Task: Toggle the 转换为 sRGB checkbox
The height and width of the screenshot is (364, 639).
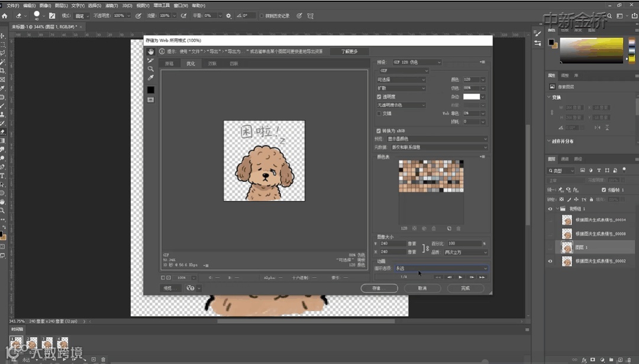Action: [379, 131]
